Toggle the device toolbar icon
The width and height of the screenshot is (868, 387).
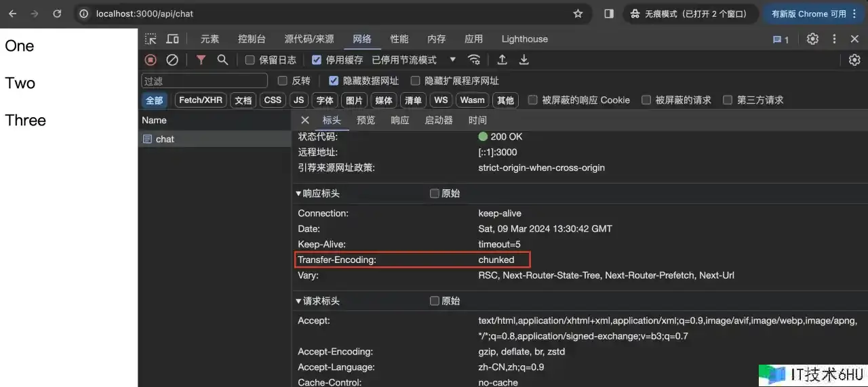click(x=173, y=39)
